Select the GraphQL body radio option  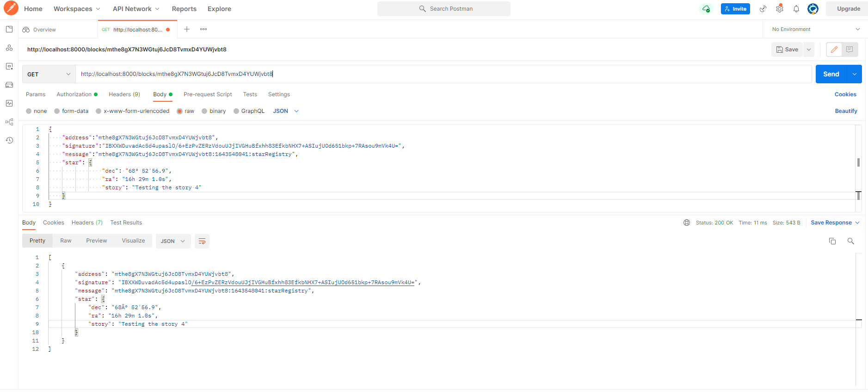249,111
